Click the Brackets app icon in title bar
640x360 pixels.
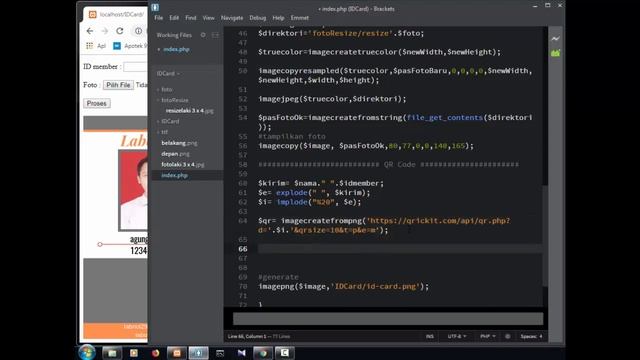pyautogui.click(x=155, y=7)
